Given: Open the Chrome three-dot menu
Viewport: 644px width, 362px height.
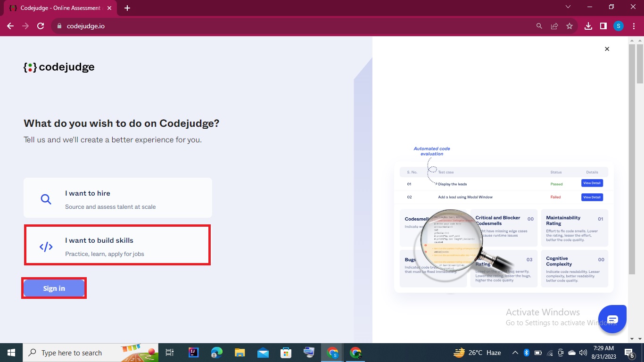Looking at the screenshot, I should [633, 26].
